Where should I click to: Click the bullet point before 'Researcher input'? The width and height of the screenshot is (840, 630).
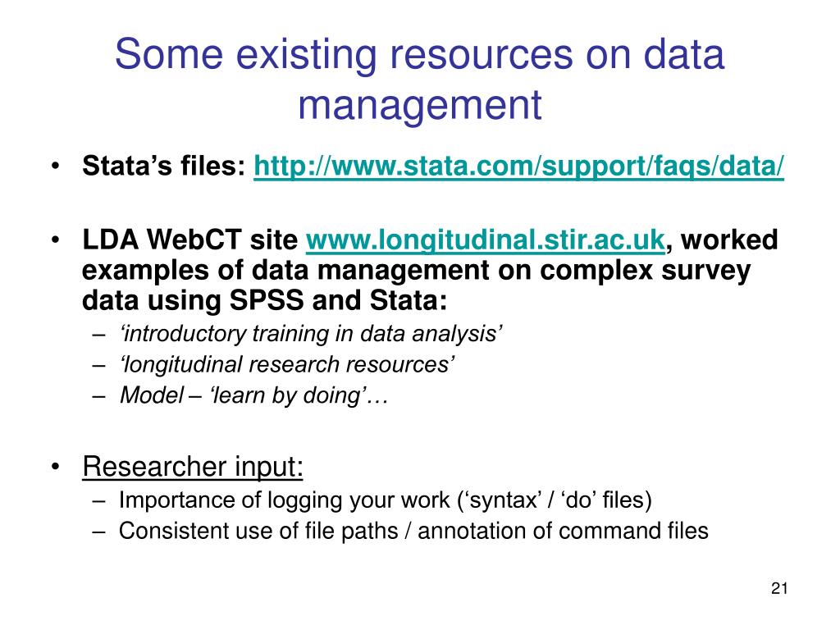pyautogui.click(x=55, y=467)
